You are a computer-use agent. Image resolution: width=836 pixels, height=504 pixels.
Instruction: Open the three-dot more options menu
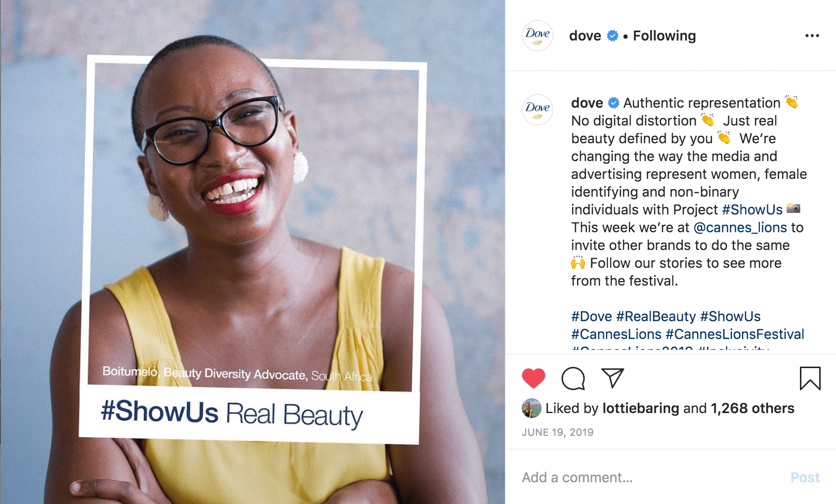coord(812,36)
